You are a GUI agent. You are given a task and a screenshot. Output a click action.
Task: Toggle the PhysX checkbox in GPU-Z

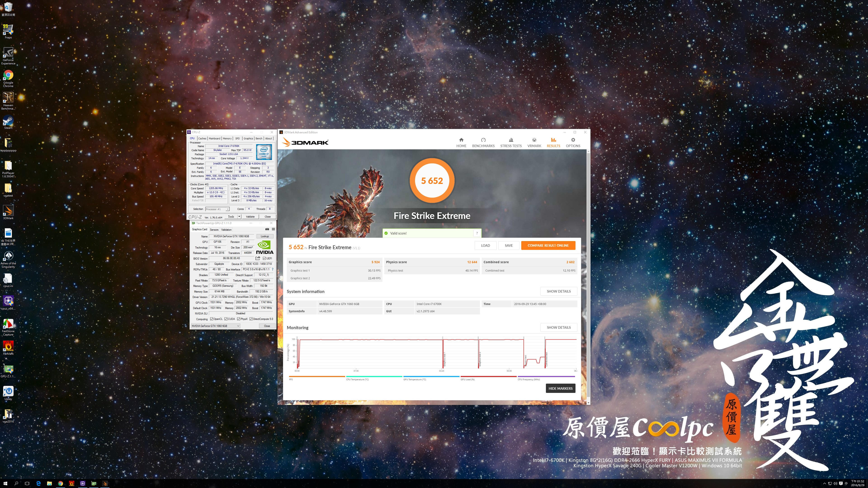(x=238, y=319)
